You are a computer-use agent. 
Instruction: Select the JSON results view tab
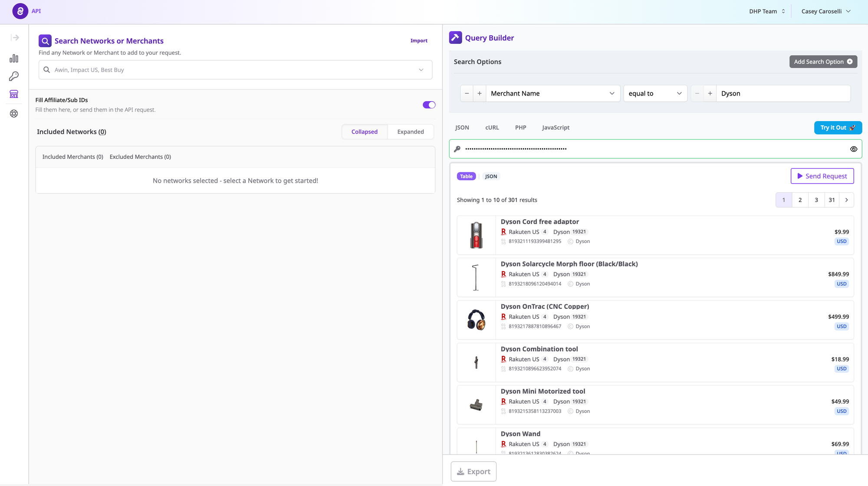(x=491, y=177)
